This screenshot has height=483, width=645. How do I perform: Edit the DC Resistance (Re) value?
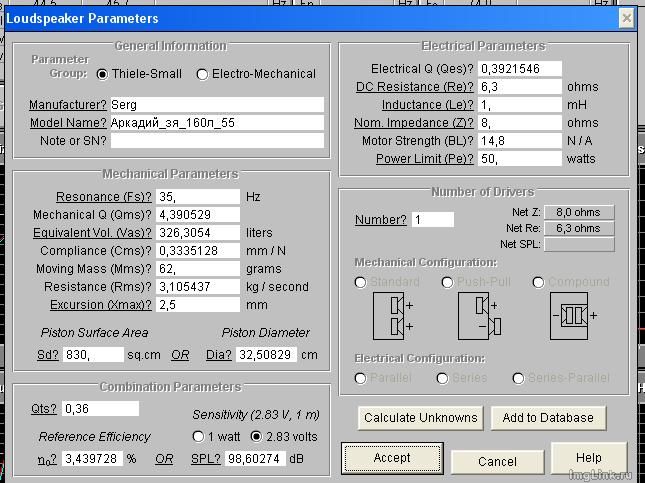pos(518,87)
